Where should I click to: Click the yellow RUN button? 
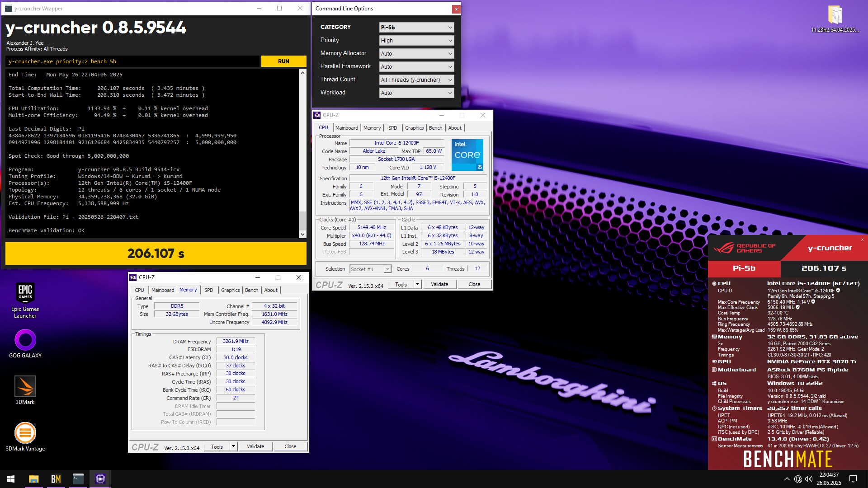pyautogui.click(x=283, y=61)
